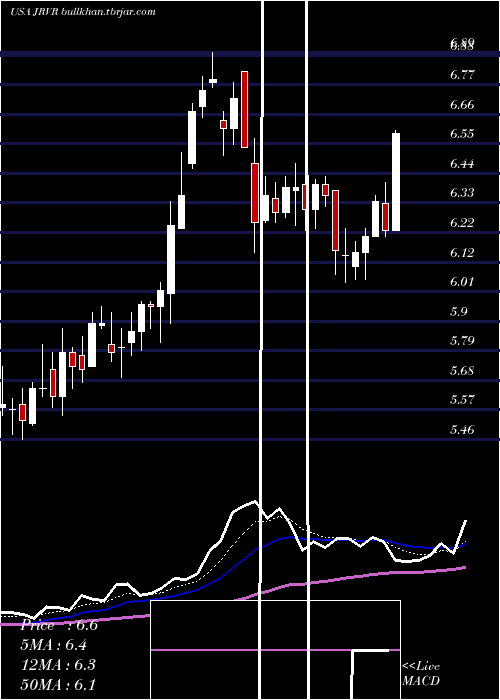The height and width of the screenshot is (700, 500).
Task: Click the '50MA : 6.1' readout
Action: pos(58,684)
